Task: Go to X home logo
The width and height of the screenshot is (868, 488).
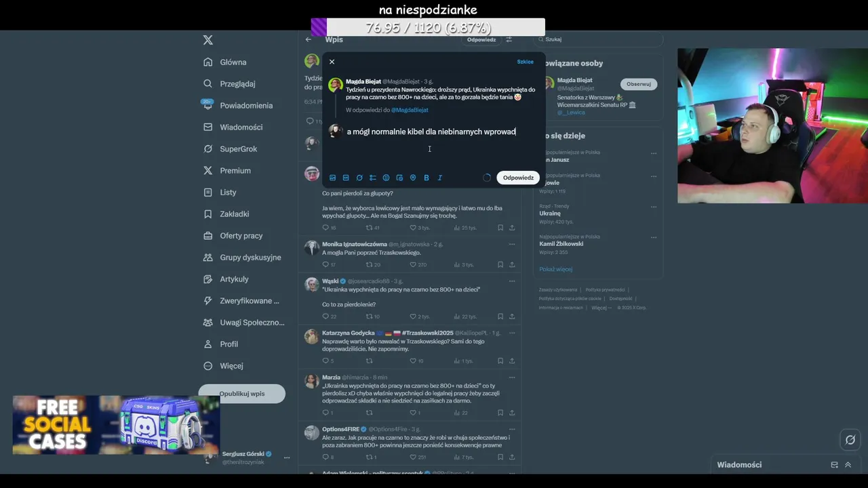Action: click(208, 40)
